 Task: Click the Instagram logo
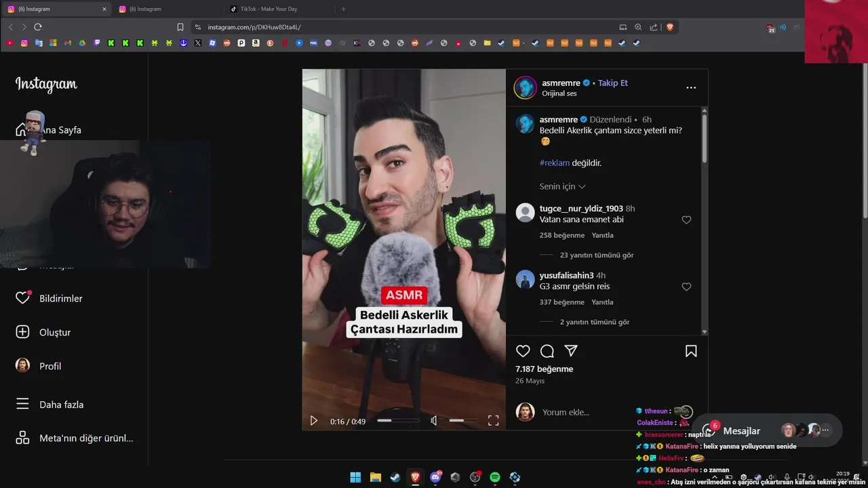point(46,84)
